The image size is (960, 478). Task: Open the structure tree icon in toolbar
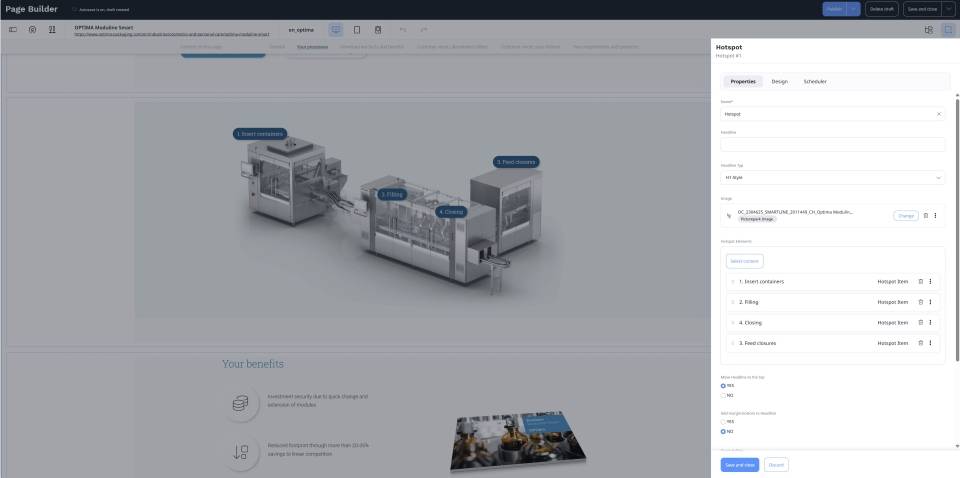(929, 30)
